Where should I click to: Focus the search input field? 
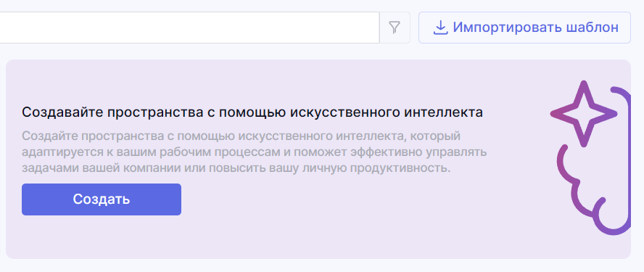[x=189, y=28]
